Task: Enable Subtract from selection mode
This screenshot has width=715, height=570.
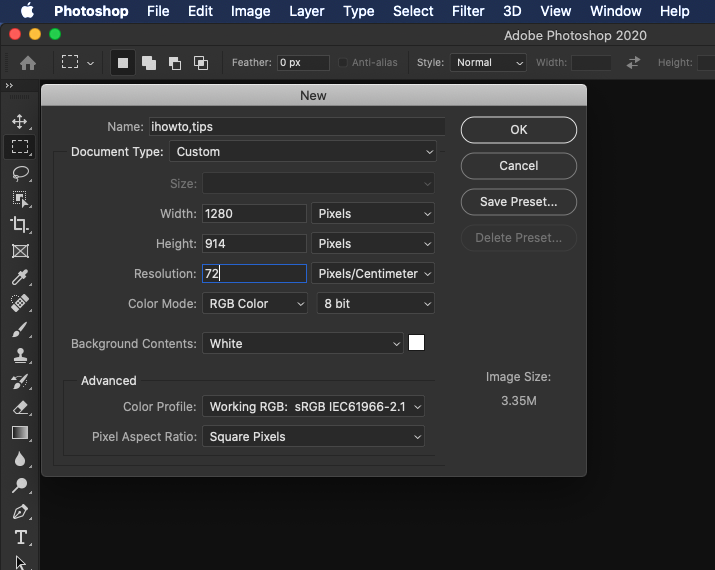Action: [x=174, y=62]
